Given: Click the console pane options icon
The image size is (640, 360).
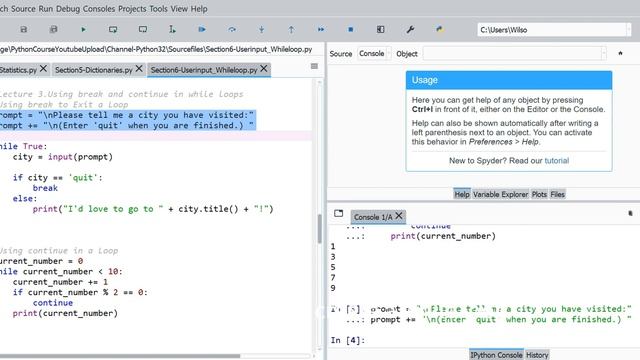Looking at the screenshot, I should [630, 213].
